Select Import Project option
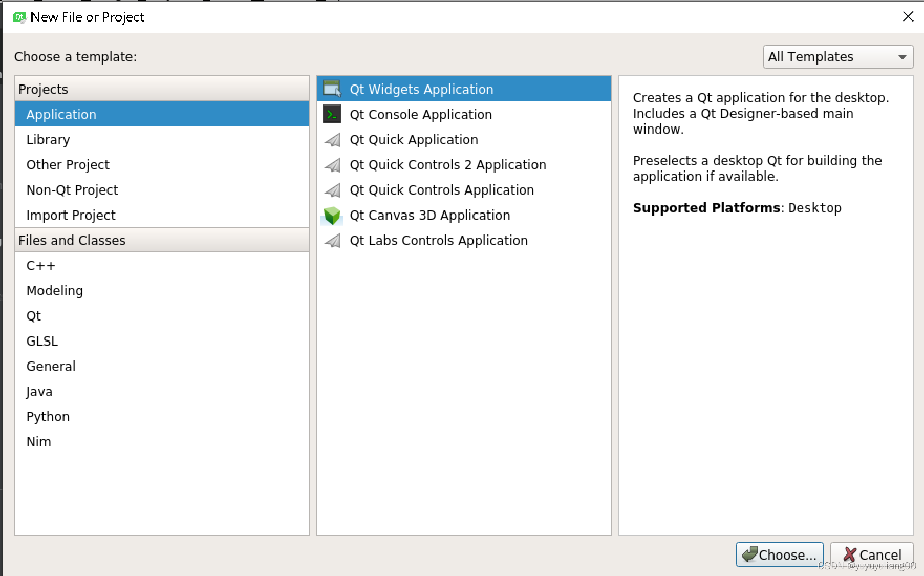924x576 pixels. [70, 215]
